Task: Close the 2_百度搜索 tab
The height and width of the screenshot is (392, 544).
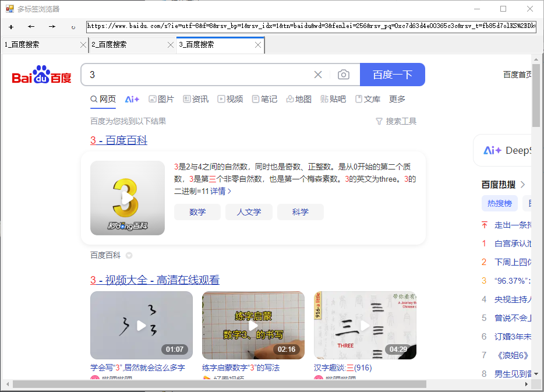Action: tap(170, 45)
